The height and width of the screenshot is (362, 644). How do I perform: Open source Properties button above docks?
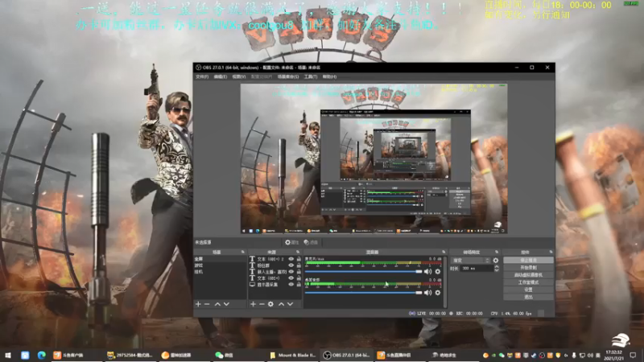(x=291, y=243)
